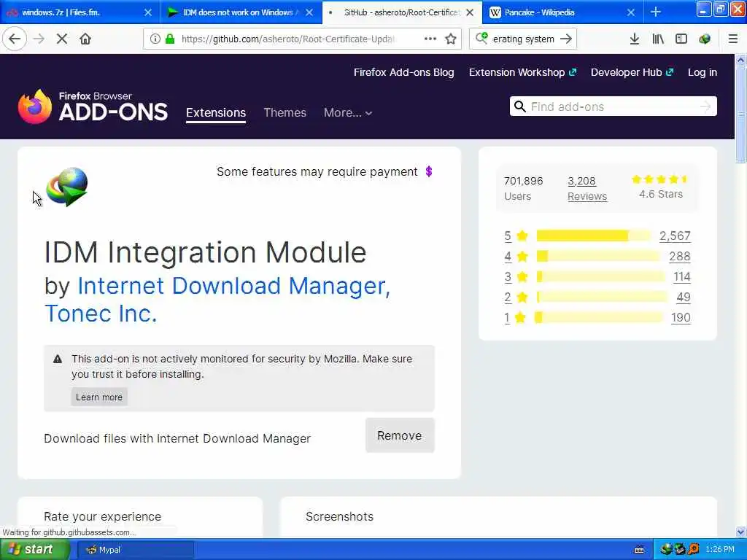Click the IDM extension toolbar icon
This screenshot has width=747, height=560.
click(x=705, y=39)
